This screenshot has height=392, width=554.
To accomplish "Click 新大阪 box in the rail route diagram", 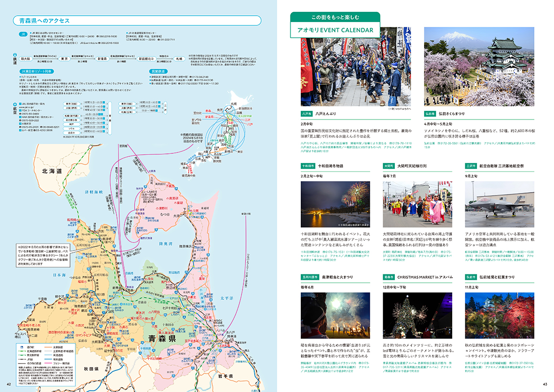I will pos(25,59).
